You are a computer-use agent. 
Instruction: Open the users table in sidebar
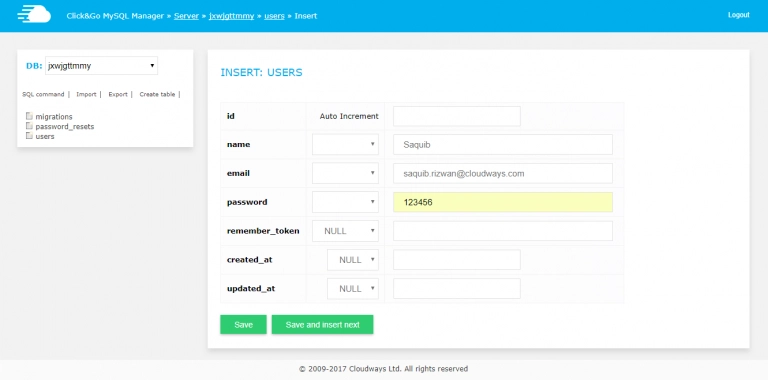pyautogui.click(x=45, y=136)
